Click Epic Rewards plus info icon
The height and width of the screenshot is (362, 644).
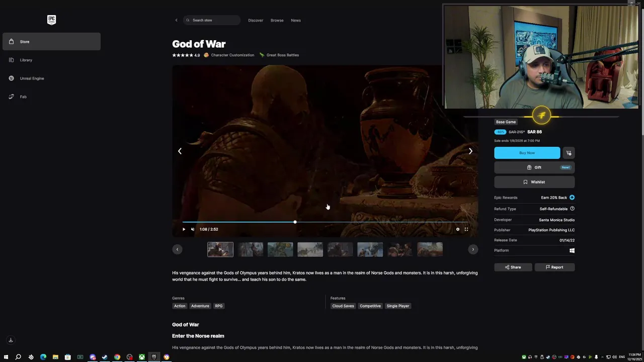coord(572,198)
